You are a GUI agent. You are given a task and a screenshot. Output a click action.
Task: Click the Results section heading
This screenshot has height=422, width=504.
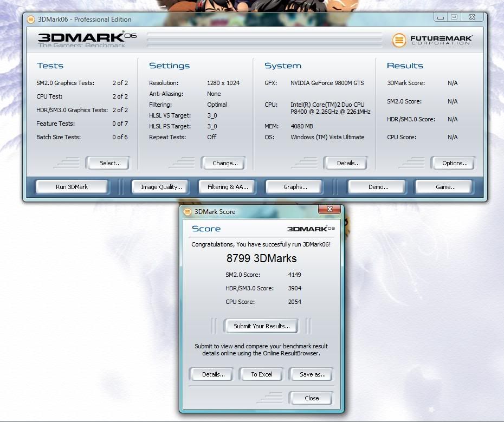pos(405,66)
